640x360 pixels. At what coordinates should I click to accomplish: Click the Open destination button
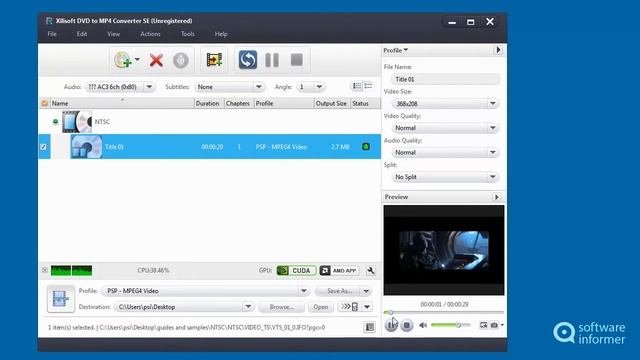[320, 307]
